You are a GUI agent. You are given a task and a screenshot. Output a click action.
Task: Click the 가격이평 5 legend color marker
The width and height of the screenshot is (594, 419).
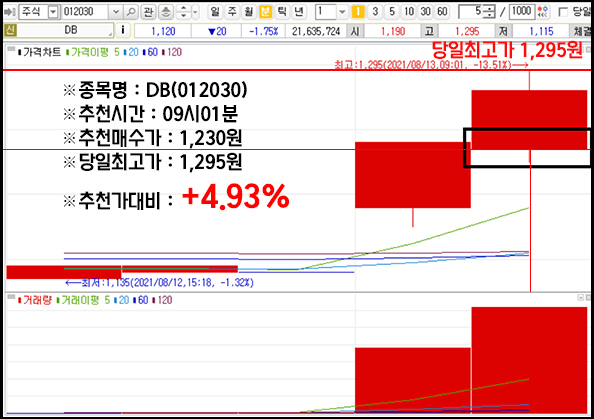pos(67,52)
